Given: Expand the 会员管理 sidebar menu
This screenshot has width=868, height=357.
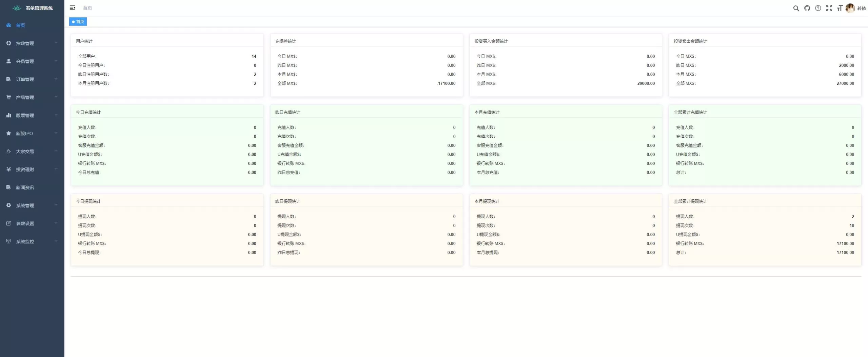Looking at the screenshot, I should pos(25,61).
